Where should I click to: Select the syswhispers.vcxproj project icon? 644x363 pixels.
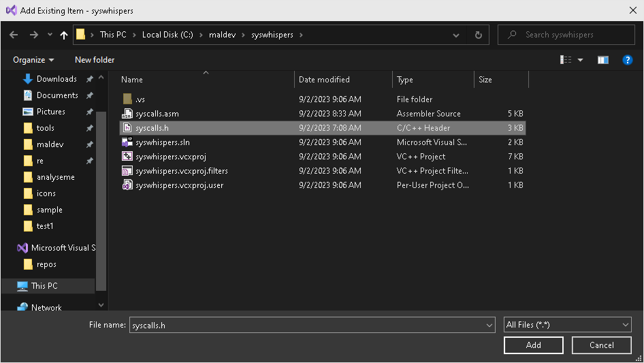tap(127, 157)
